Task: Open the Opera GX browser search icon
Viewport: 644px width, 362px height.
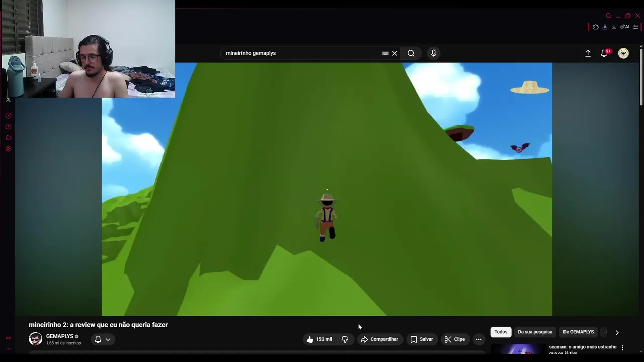Action: click(x=608, y=16)
